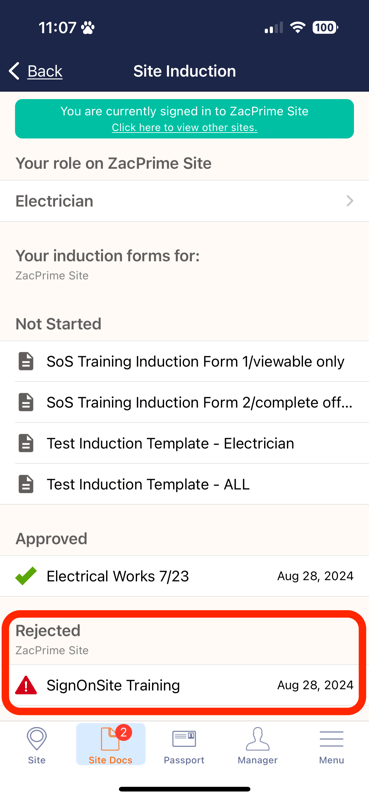369x799 pixels.
Task: Switch to the Manager tab label
Action: pos(257,760)
